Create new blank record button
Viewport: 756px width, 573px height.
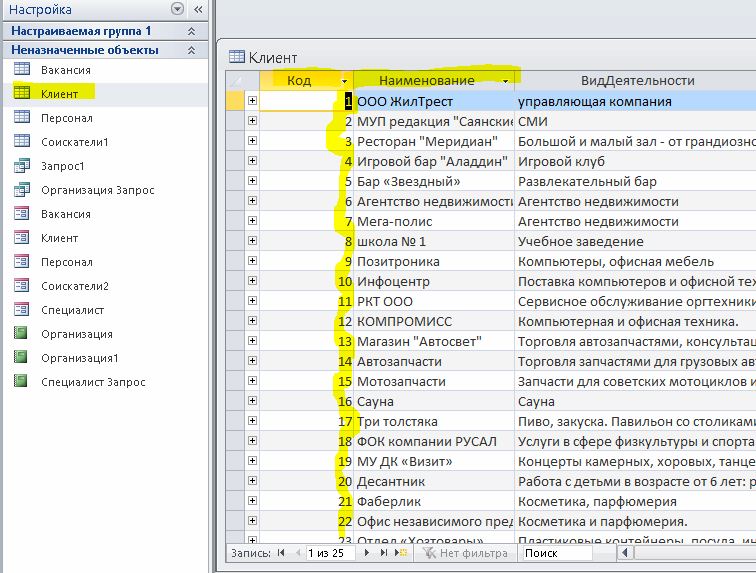(x=401, y=553)
